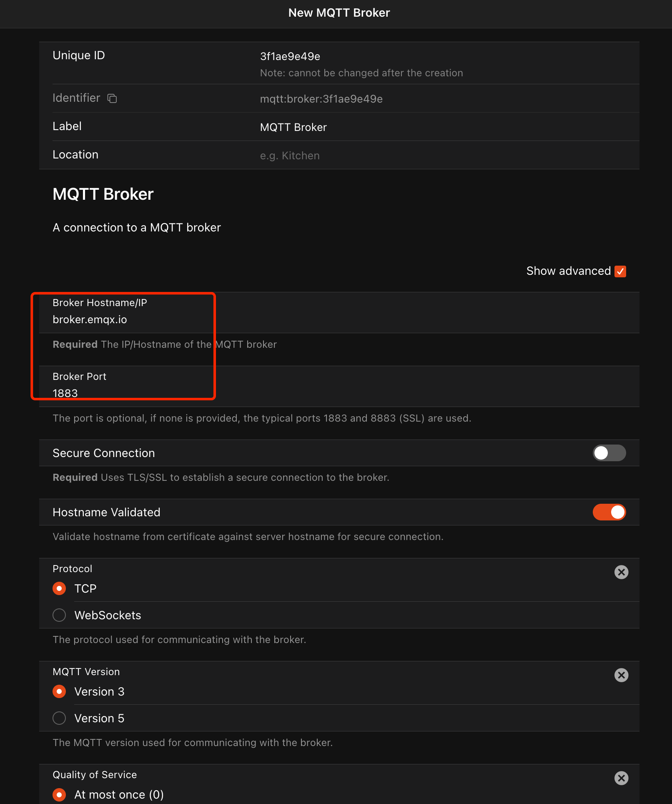Click the Location field to enter a location
The height and width of the screenshot is (804, 672).
point(333,155)
